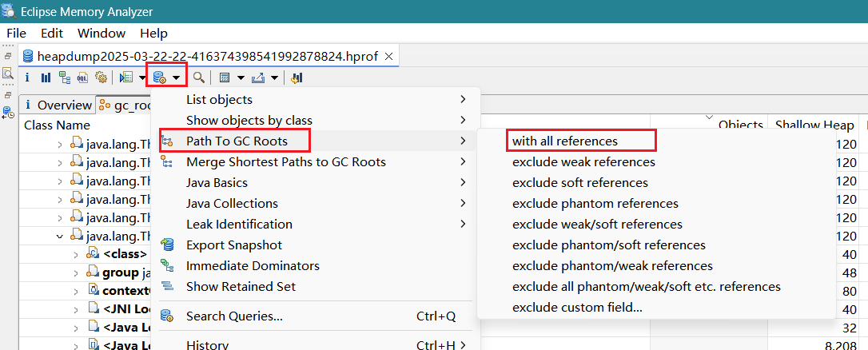This screenshot has height=350, width=868.
Task: Choose exclude custom field...
Action: 656,308
